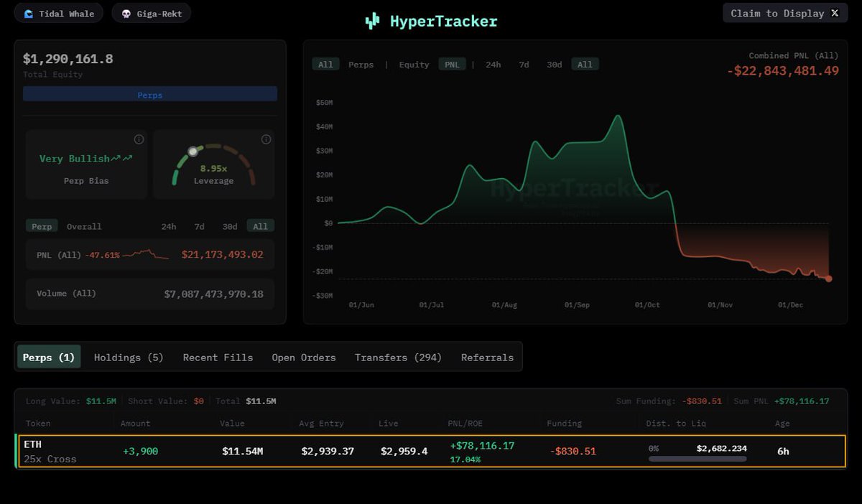
Task: Click the Giga-Rekt skull badge
Action: [x=126, y=14]
